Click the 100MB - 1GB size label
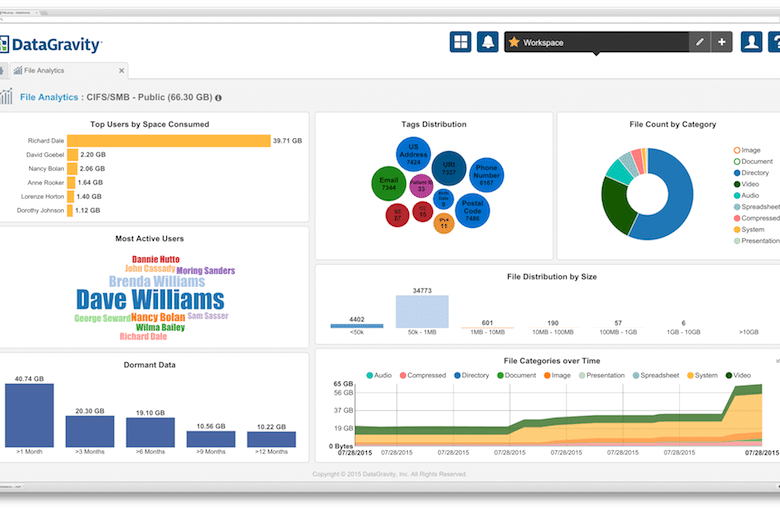This screenshot has width=780, height=510. click(x=618, y=332)
